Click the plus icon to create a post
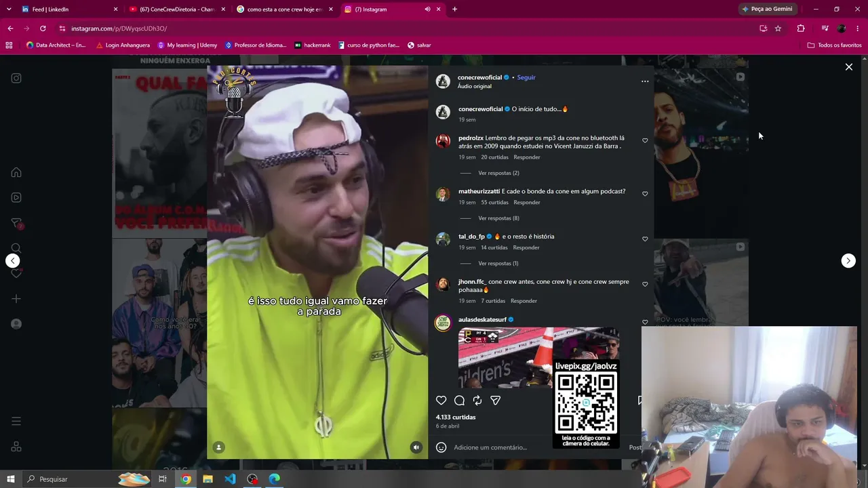The image size is (868, 488). (x=16, y=299)
